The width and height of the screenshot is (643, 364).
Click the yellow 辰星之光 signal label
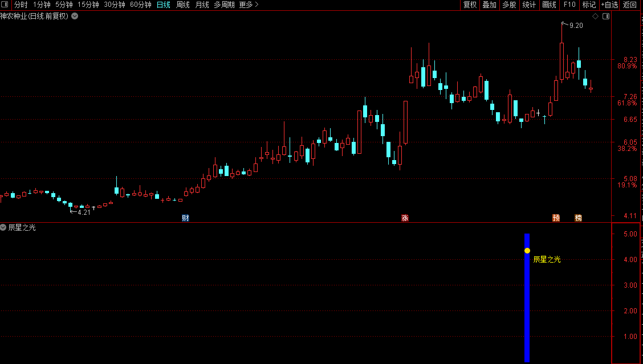coord(547,260)
